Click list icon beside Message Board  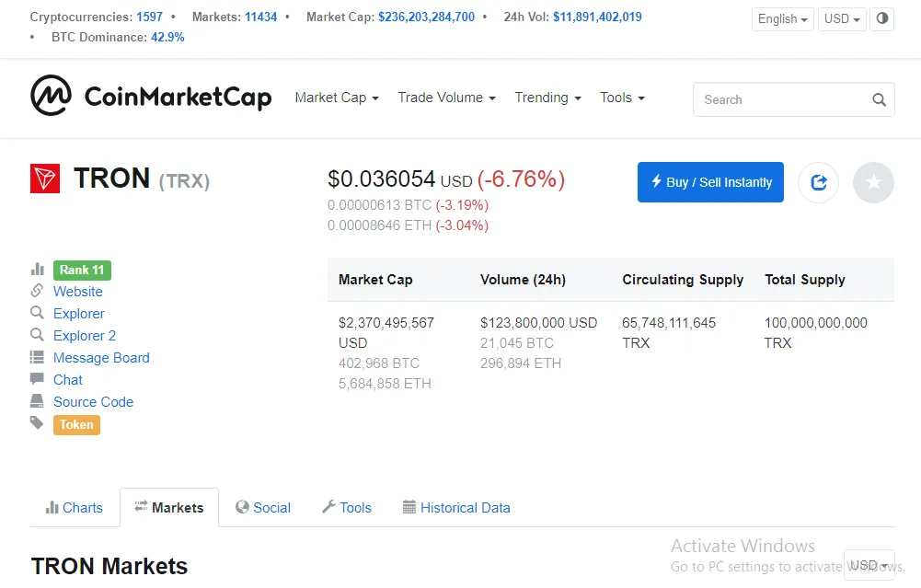click(x=37, y=356)
